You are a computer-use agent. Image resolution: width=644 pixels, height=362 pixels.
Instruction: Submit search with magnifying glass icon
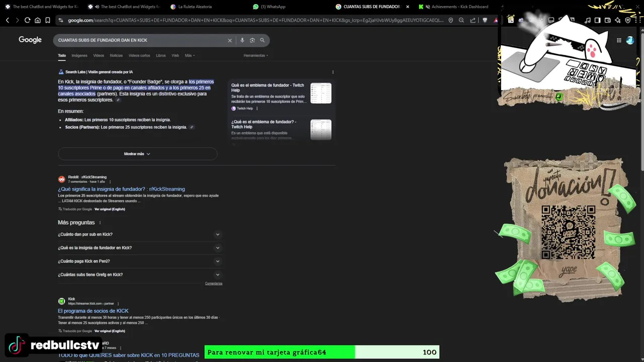[x=262, y=40]
